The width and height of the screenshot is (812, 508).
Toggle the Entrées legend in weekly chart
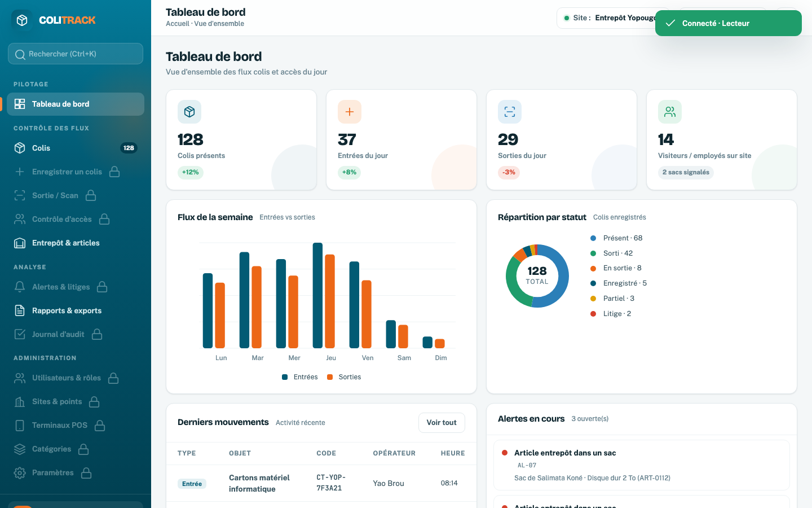(300, 377)
